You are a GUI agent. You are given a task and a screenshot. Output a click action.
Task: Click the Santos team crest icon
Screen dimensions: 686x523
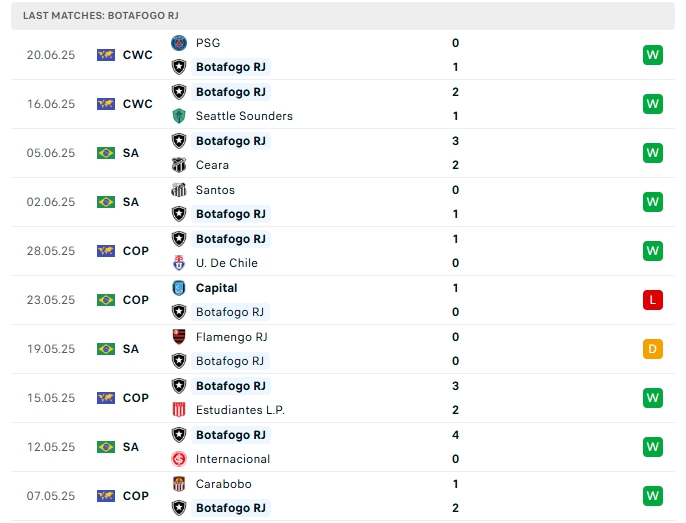(x=179, y=190)
